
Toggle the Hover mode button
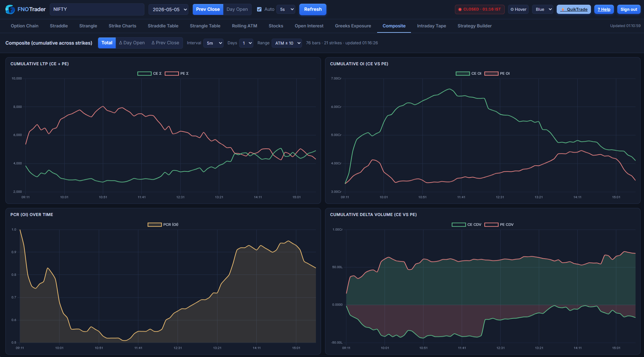click(518, 9)
